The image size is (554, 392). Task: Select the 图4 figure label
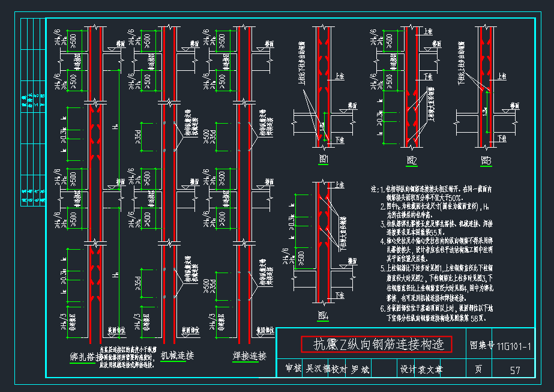pos(324,315)
